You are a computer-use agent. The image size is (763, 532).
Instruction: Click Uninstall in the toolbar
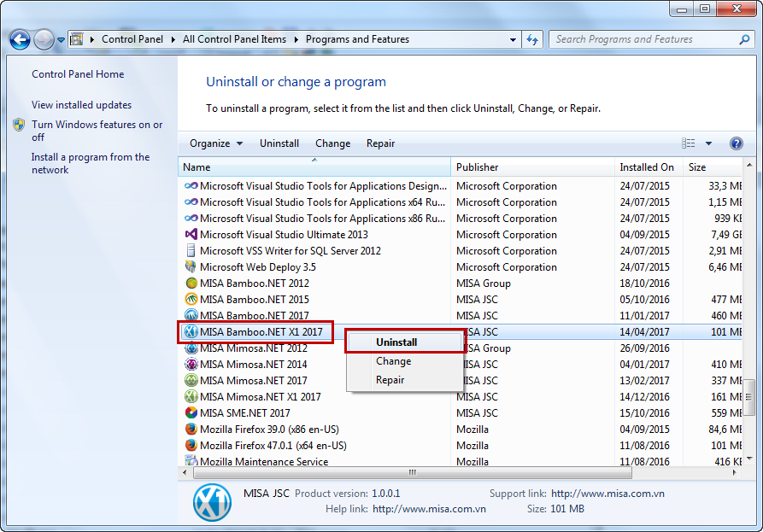click(279, 143)
